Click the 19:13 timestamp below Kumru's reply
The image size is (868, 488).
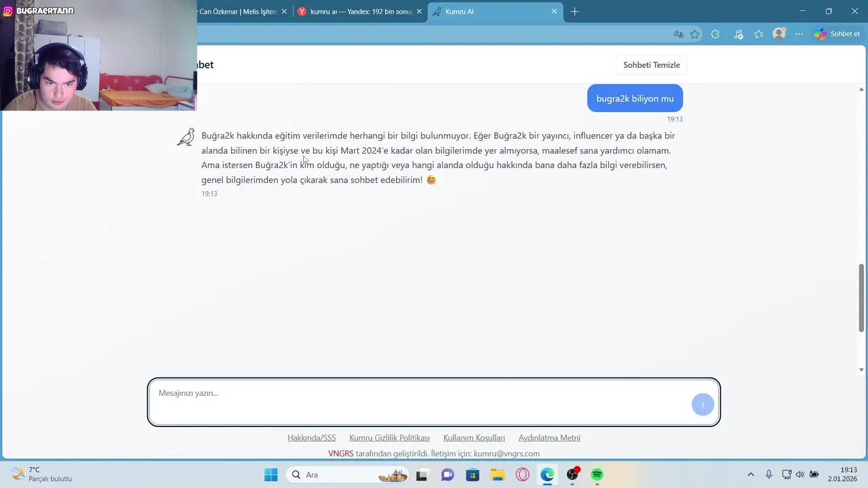point(210,194)
